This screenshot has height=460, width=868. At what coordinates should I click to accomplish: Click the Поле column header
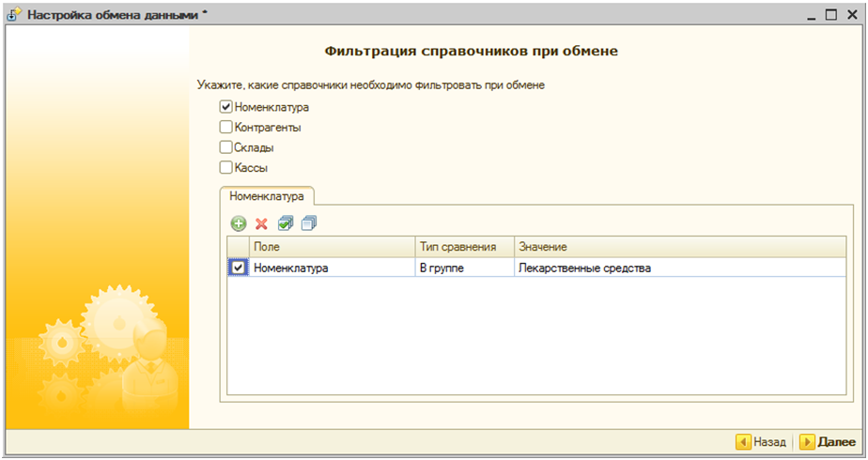[x=332, y=247]
